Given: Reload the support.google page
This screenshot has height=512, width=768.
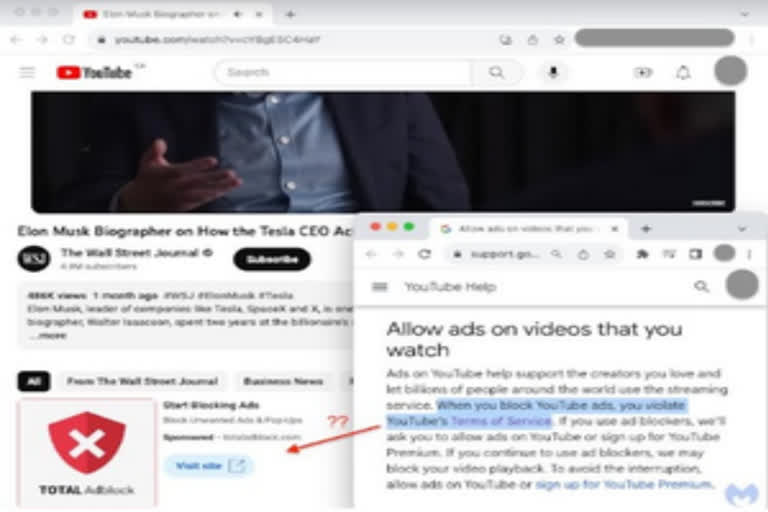Looking at the screenshot, I should pyautogui.click(x=425, y=254).
